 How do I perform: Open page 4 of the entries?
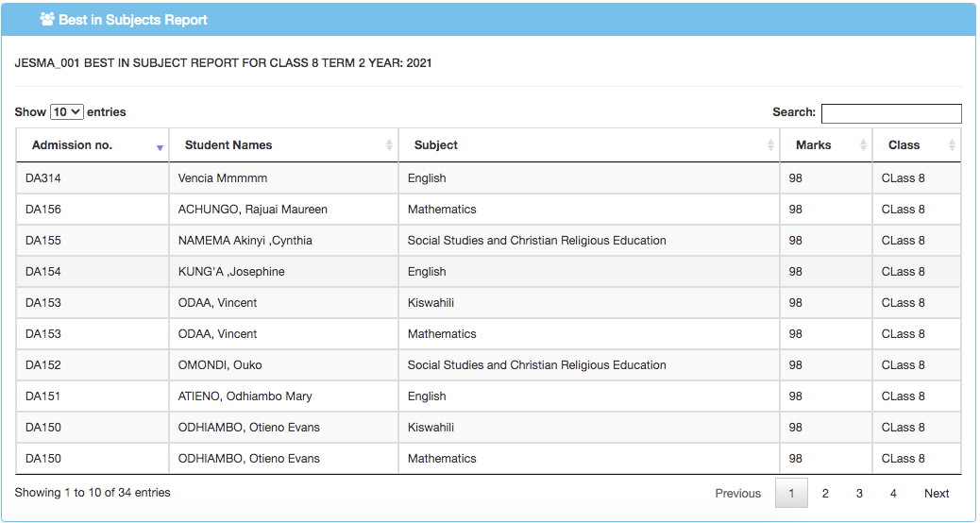(x=892, y=493)
